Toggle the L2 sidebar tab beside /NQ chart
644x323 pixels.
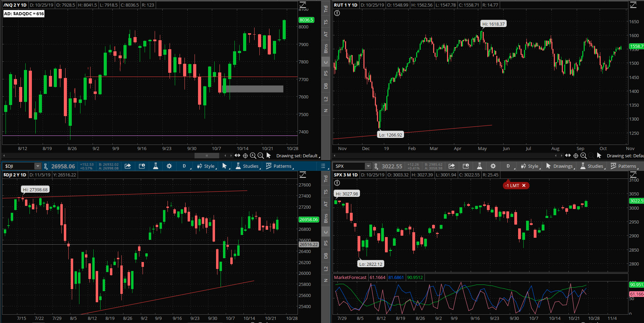point(326,99)
